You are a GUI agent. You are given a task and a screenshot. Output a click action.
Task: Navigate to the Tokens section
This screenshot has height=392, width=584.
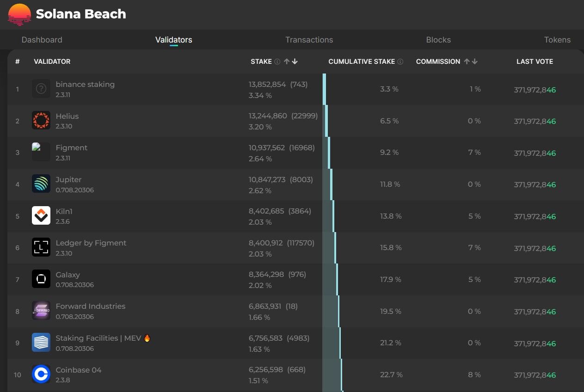click(557, 40)
